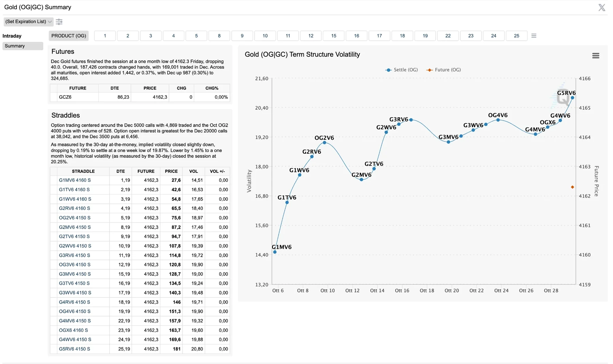Sort futures by the CHG% column header

point(212,88)
